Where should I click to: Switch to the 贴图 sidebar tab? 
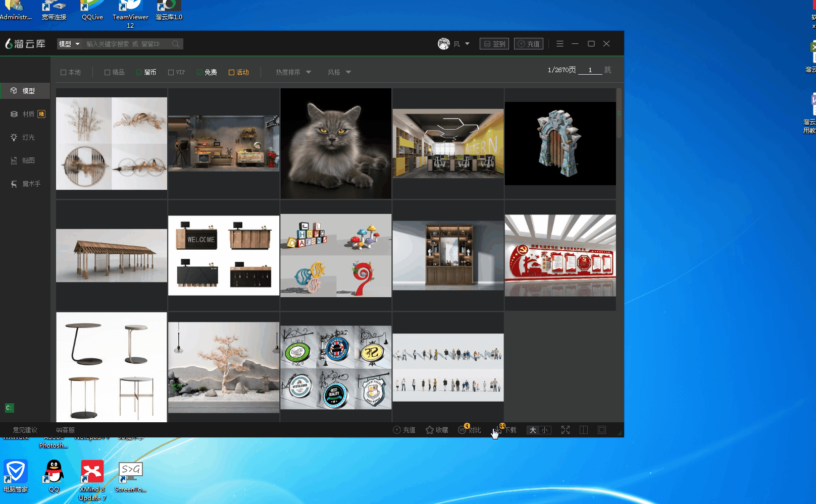[x=25, y=160]
